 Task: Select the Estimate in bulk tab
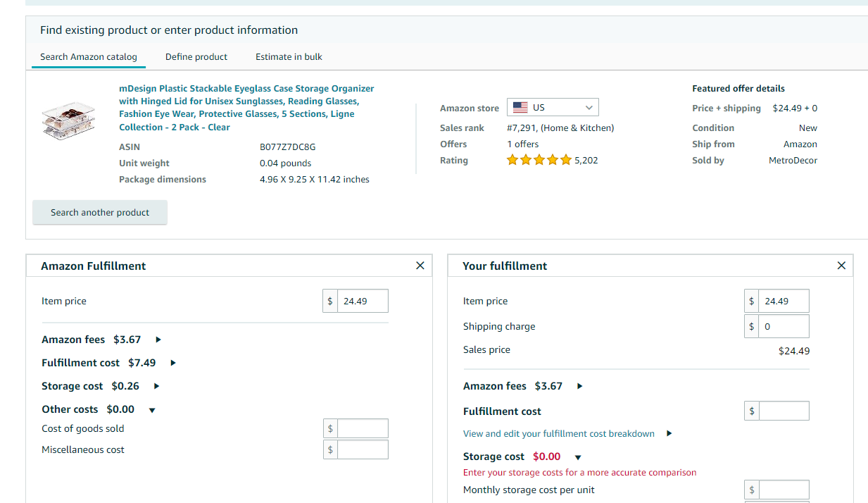point(289,57)
